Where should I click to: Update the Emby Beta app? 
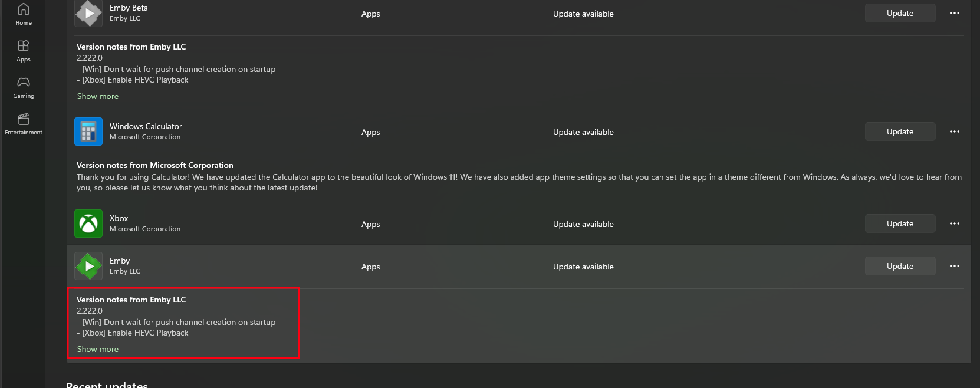(900, 13)
